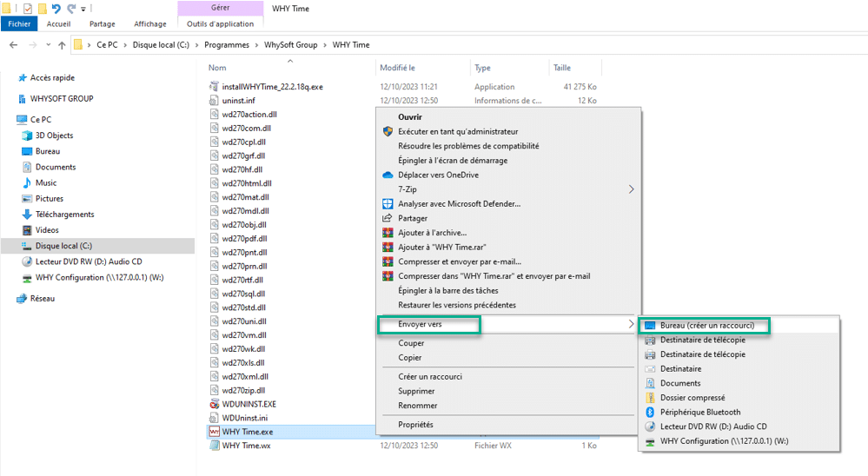The width and height of the screenshot is (868, 476).
Task: Choose Copier in the context menu
Action: coord(409,358)
